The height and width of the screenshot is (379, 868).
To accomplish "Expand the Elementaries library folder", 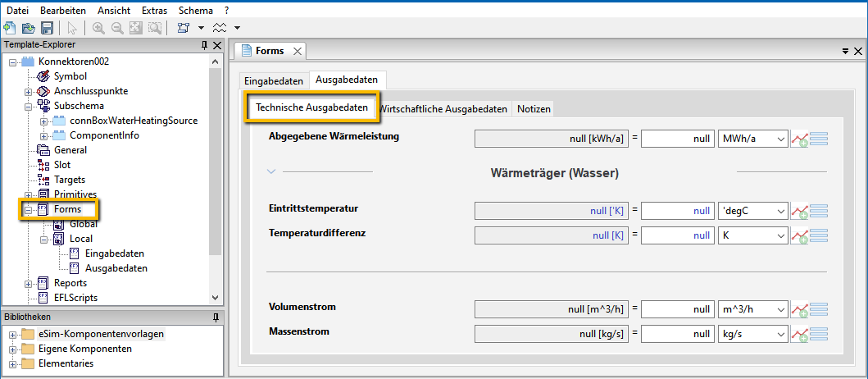I will tap(13, 364).
